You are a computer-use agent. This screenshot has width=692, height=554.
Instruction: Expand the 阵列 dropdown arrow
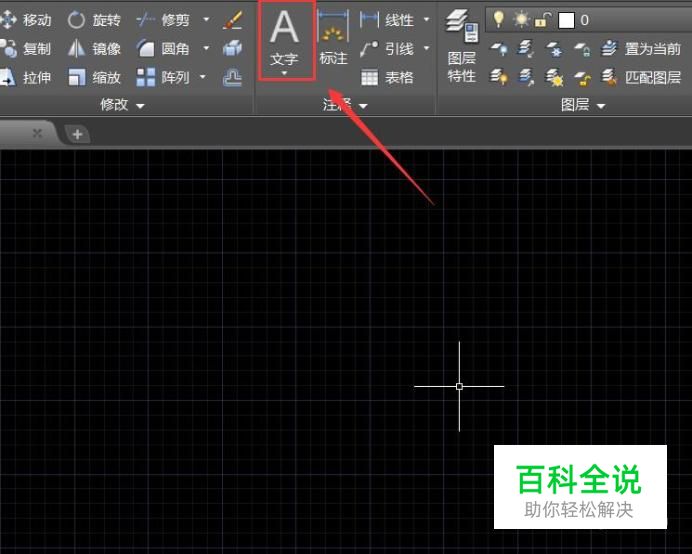(203, 77)
